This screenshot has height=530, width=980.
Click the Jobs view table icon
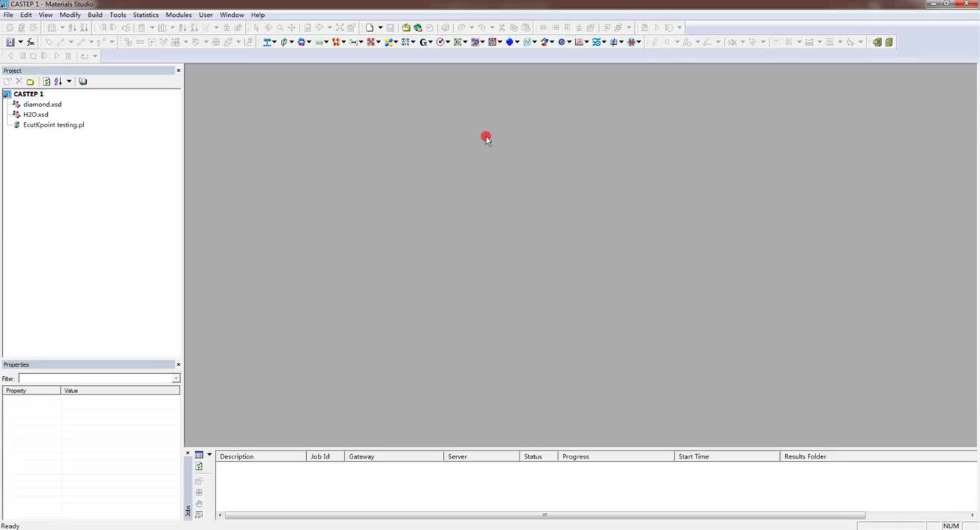click(199, 455)
